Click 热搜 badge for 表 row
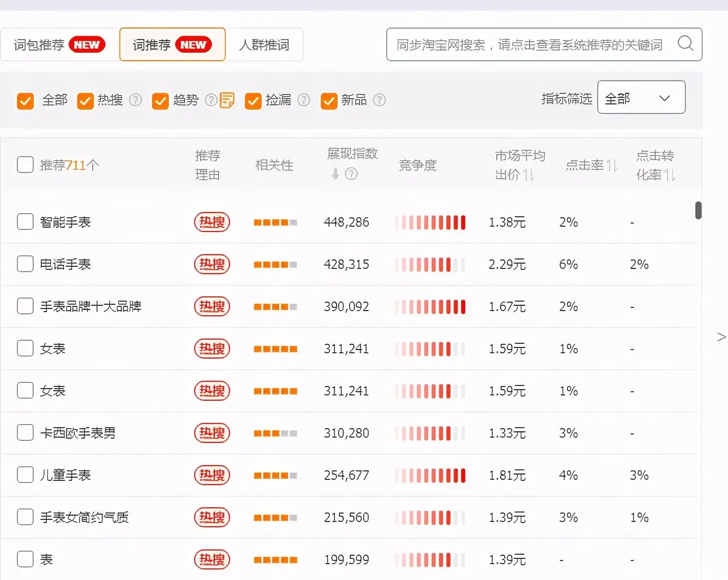This screenshot has width=728, height=580. click(x=212, y=559)
